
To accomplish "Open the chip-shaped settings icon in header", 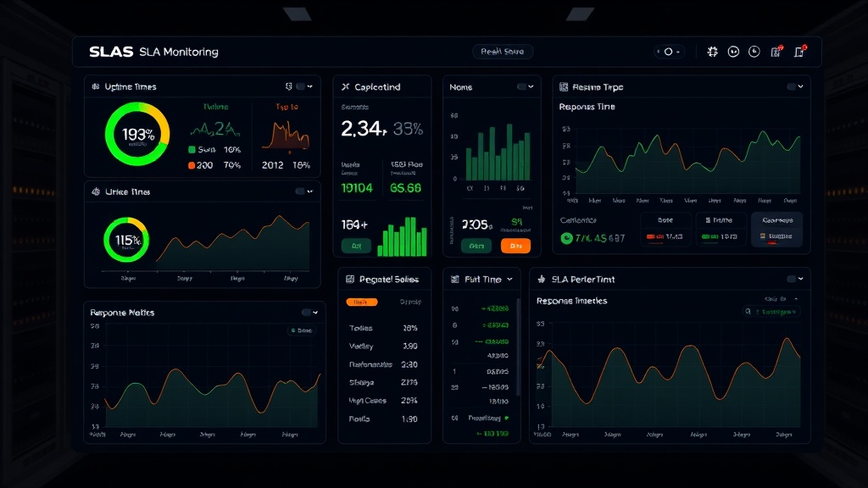I will 712,52.
